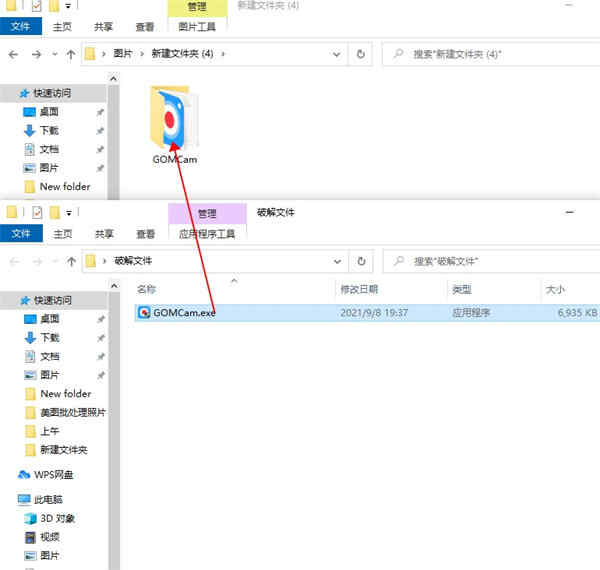Go back using the top window's back arrow
Image resolution: width=600 pixels, height=570 pixels.
pos(13,54)
